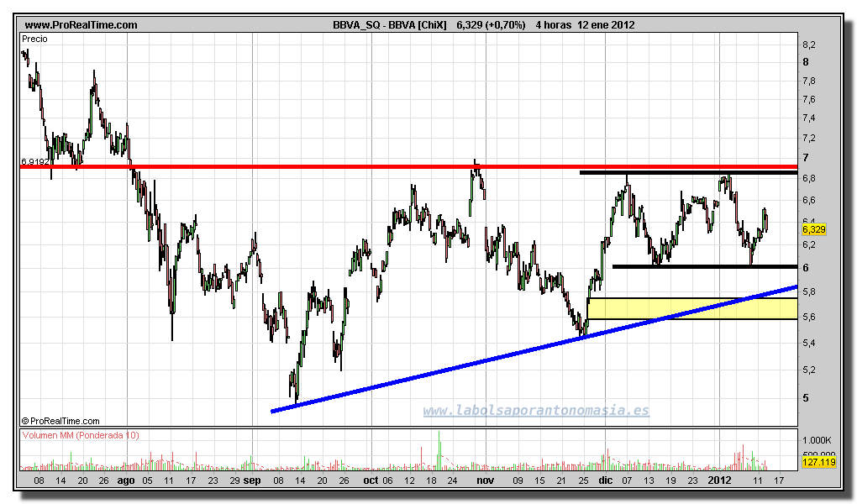Click the "12 ene 2012" date label

606,25
